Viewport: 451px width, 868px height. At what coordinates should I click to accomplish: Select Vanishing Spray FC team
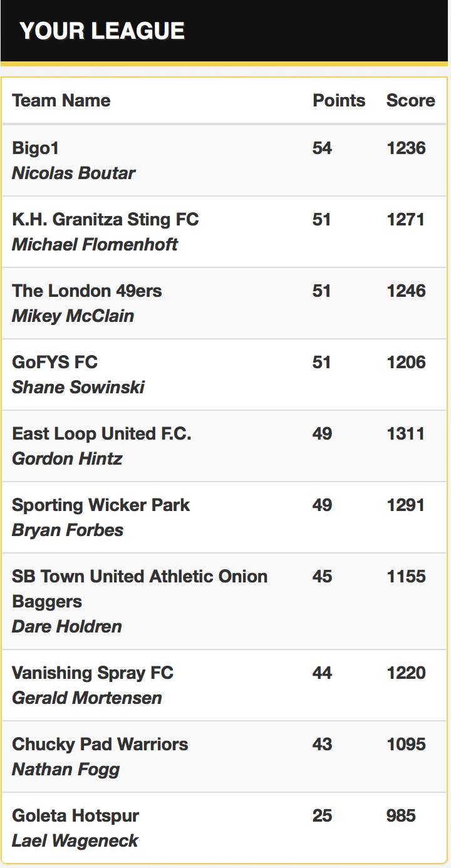click(x=93, y=673)
